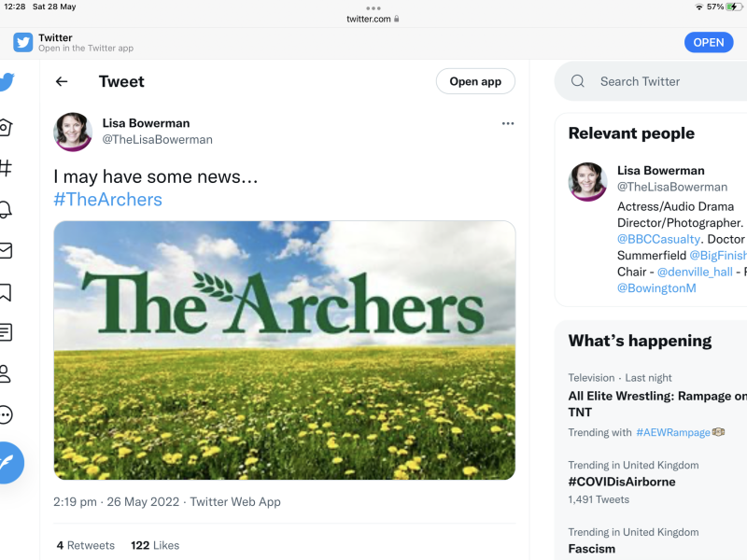This screenshot has height=560, width=747.
Task: Open Lists from the sidebar
Action: coord(9,332)
